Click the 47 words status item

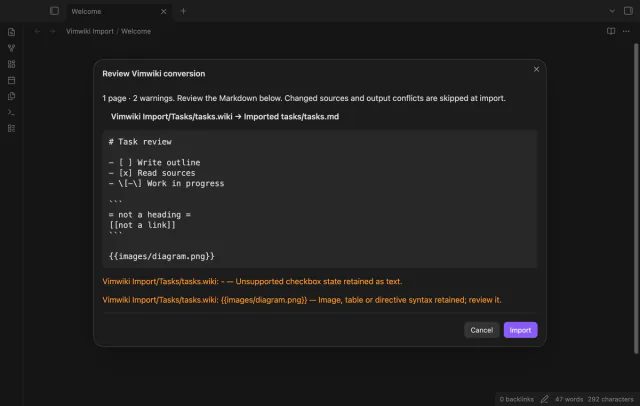click(x=569, y=399)
